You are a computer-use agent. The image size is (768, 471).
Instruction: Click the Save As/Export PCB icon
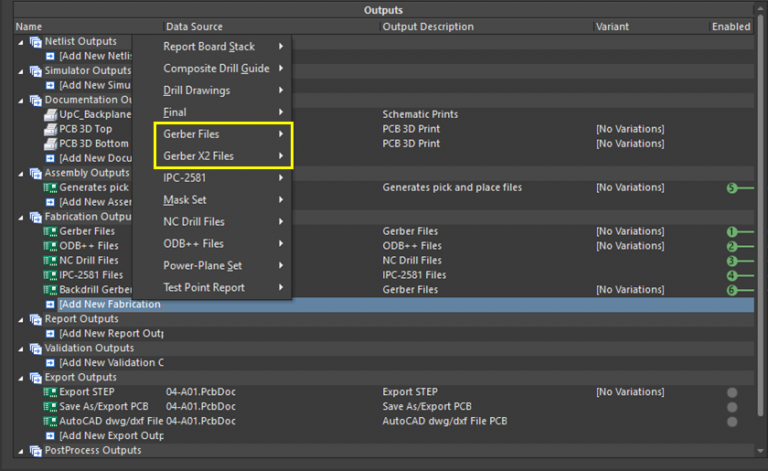(x=50, y=407)
